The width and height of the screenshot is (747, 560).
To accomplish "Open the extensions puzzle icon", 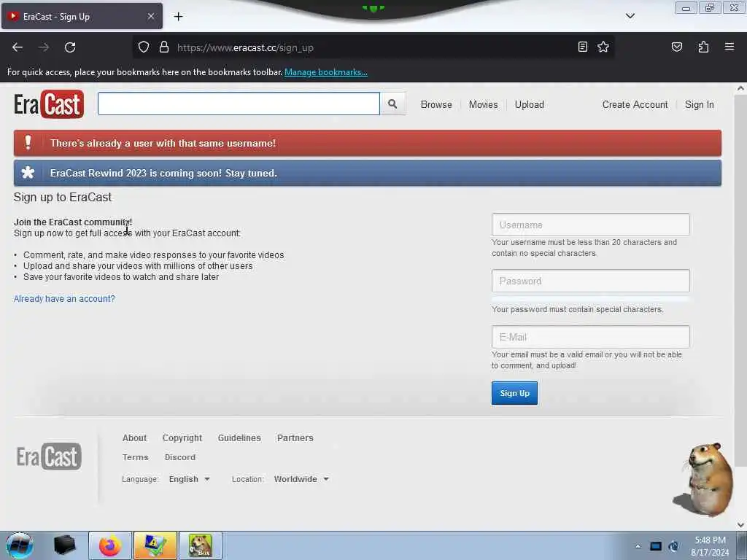I will tap(703, 47).
